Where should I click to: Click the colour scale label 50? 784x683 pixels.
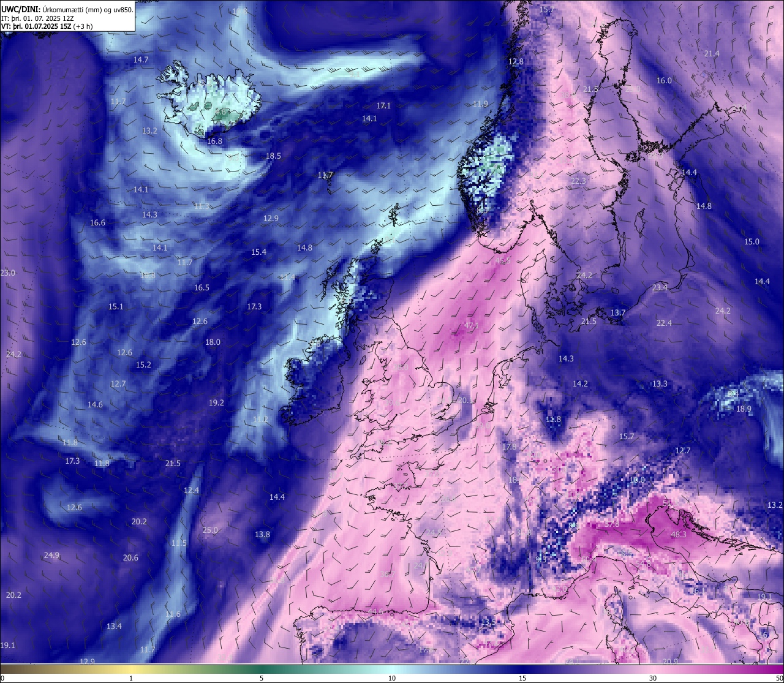[x=779, y=678]
